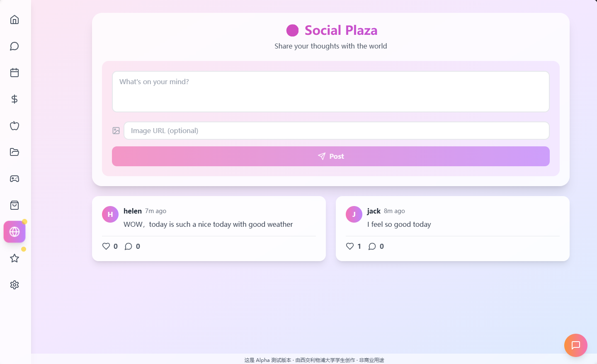597x364 pixels.
Task: Open the chat bubble sidebar icon
Action: [x=15, y=46]
